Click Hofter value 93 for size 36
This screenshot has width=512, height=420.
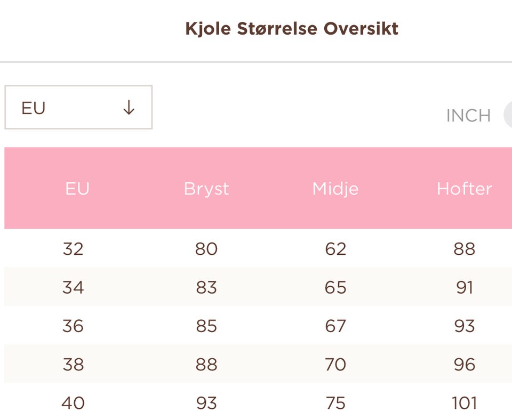pyautogui.click(x=464, y=326)
